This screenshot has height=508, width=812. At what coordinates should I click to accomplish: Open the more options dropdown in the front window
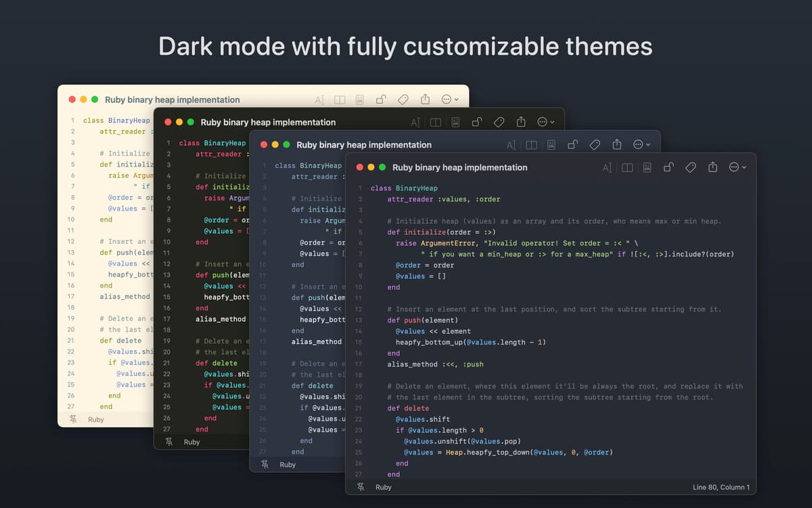click(x=737, y=167)
